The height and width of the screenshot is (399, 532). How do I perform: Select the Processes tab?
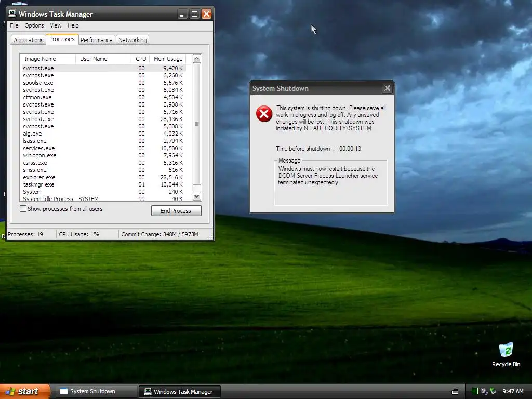62,39
